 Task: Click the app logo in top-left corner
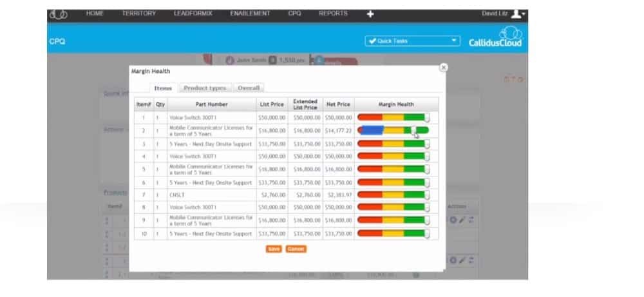[x=59, y=14]
